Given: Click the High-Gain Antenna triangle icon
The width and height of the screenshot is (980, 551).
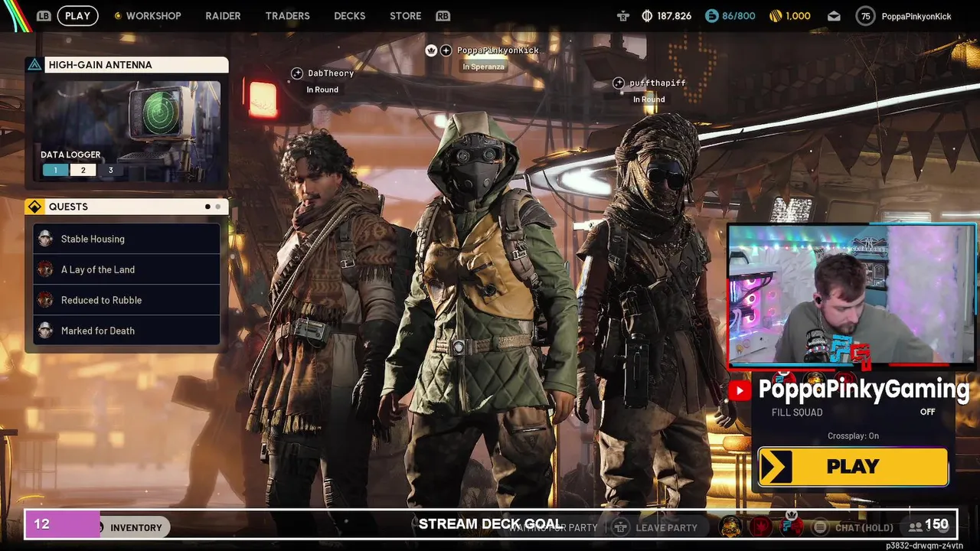Looking at the screenshot, I should (x=34, y=65).
